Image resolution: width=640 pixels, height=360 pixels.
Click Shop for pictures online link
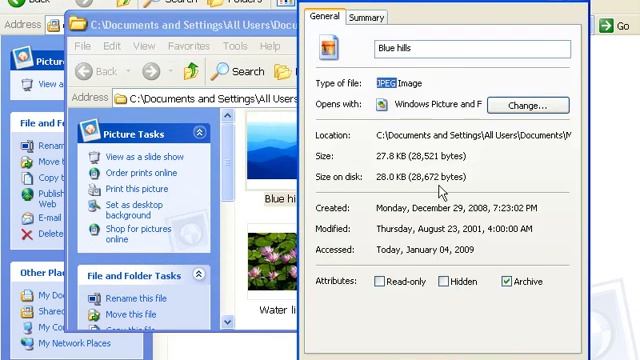point(138,234)
